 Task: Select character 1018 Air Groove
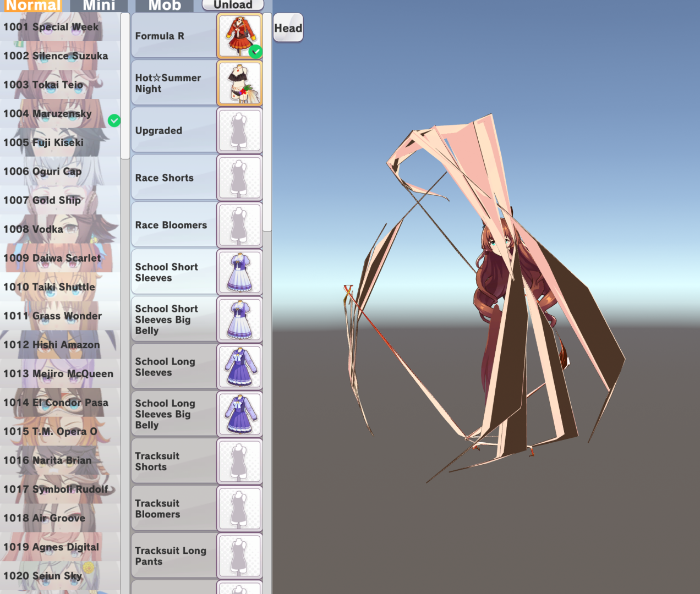pyautogui.click(x=60, y=518)
